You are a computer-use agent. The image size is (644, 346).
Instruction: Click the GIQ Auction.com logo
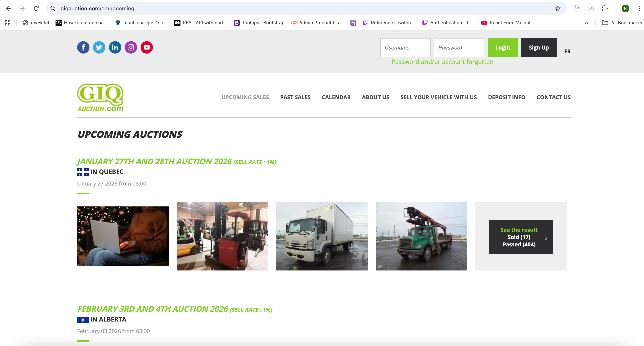tap(100, 97)
